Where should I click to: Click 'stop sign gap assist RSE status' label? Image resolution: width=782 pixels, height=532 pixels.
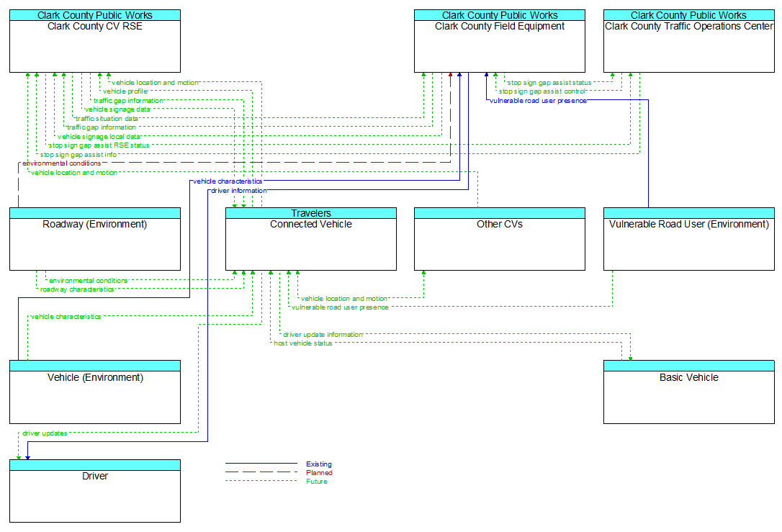[99, 145]
